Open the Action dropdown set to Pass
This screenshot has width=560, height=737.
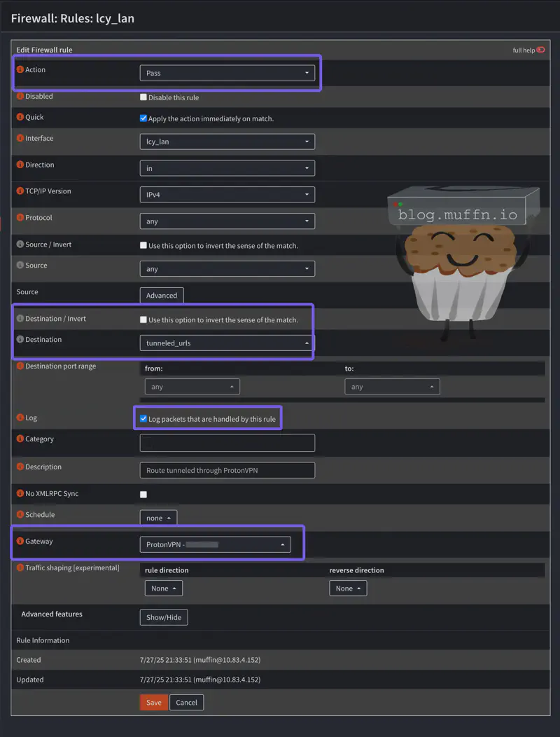point(227,73)
